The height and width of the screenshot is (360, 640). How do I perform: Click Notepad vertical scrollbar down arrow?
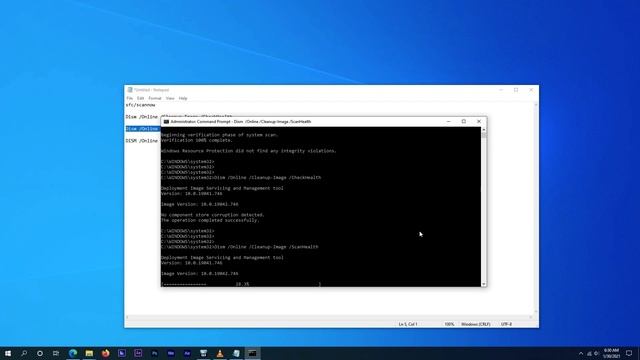pos(536,312)
